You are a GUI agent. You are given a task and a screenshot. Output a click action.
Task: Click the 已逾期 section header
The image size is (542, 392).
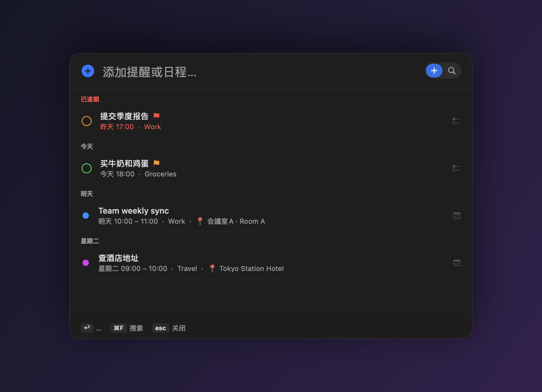[90, 99]
